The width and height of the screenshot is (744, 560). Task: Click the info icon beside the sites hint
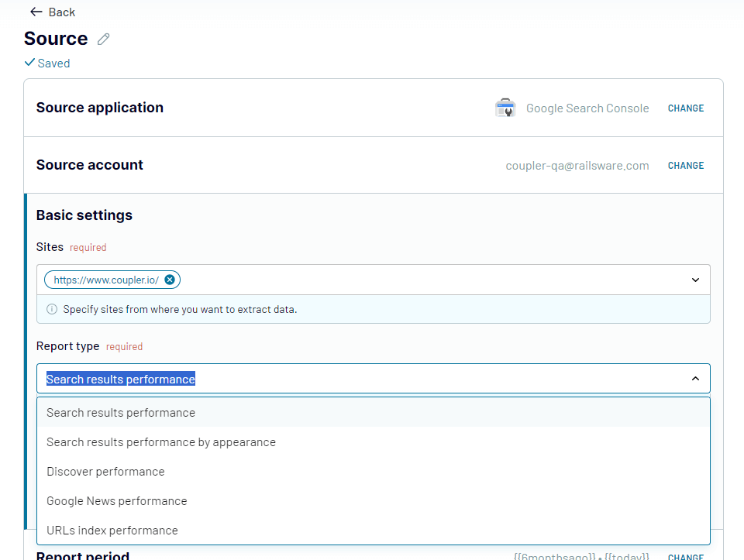click(51, 309)
